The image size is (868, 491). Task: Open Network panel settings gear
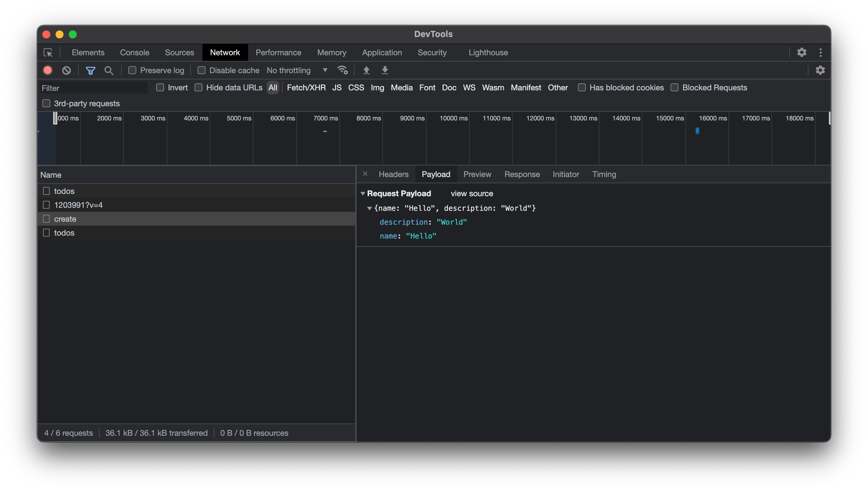pyautogui.click(x=820, y=70)
